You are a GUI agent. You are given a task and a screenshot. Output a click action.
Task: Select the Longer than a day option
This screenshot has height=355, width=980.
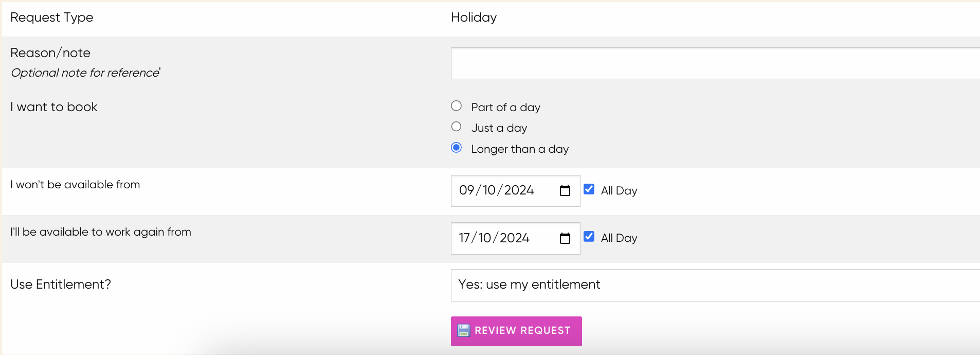[456, 148]
